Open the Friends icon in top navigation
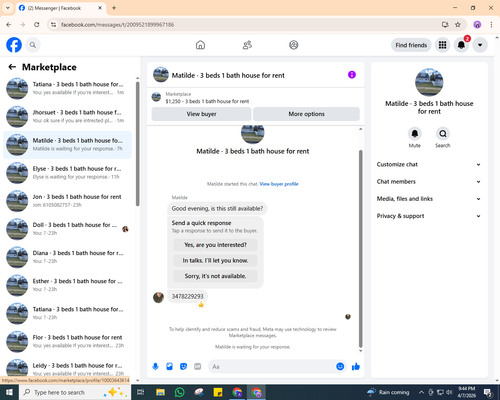The height and width of the screenshot is (400, 500). click(x=247, y=45)
